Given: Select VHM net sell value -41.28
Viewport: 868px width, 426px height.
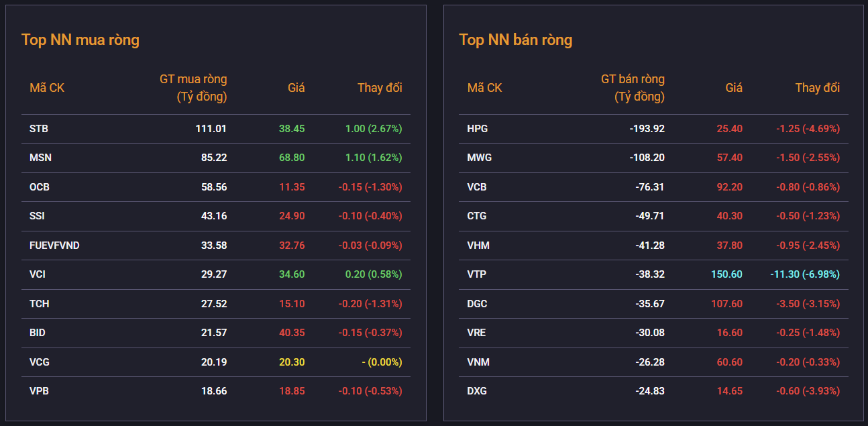Looking at the screenshot, I should (x=650, y=246).
